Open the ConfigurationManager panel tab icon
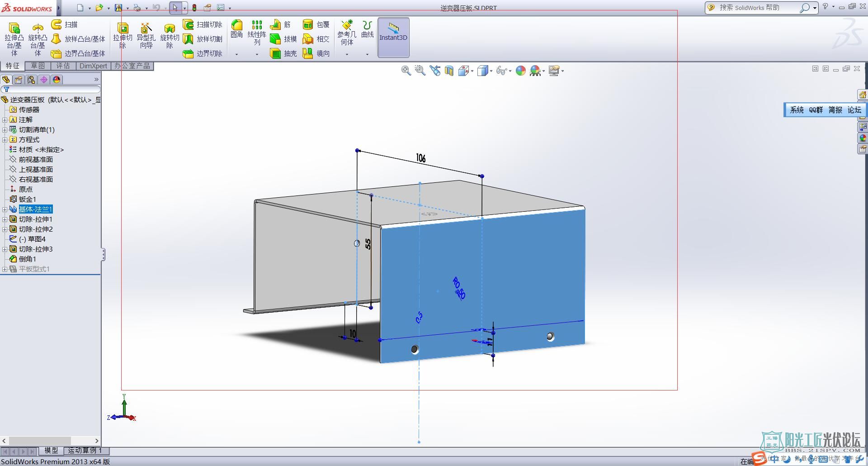This screenshot has height=466, width=868. [x=31, y=80]
